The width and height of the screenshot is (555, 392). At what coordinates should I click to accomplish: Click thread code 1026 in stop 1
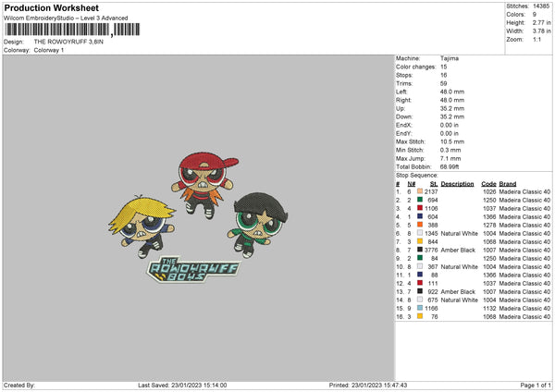[x=489, y=191]
